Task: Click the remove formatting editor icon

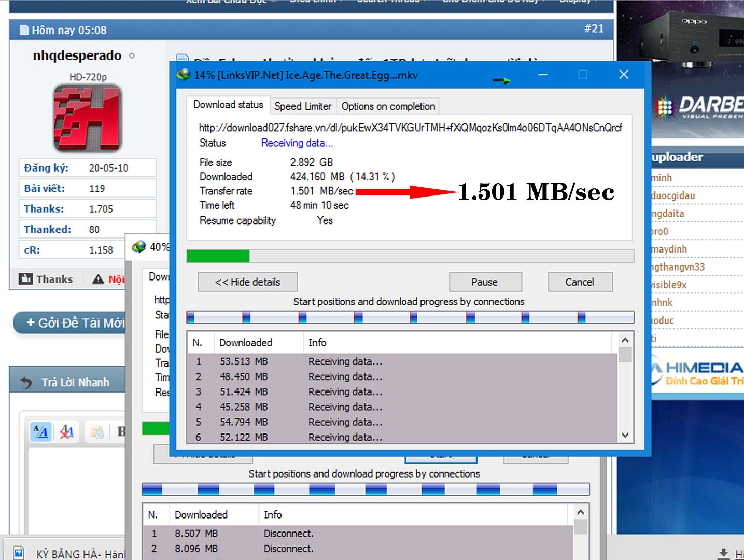Action: [x=66, y=431]
